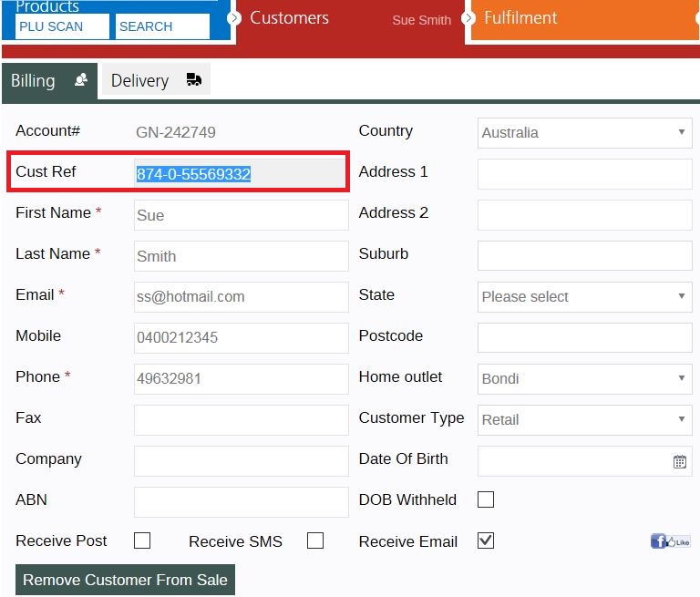Switch to the Delivery tab
700x597 pixels.
156,79
